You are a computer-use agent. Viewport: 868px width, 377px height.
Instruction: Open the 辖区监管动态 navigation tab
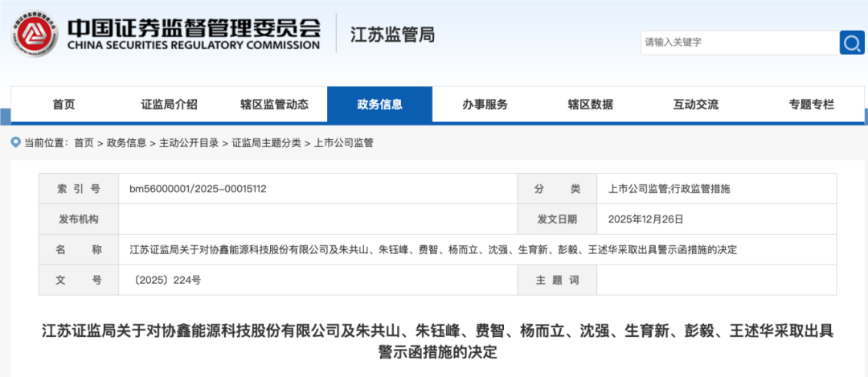point(275,104)
